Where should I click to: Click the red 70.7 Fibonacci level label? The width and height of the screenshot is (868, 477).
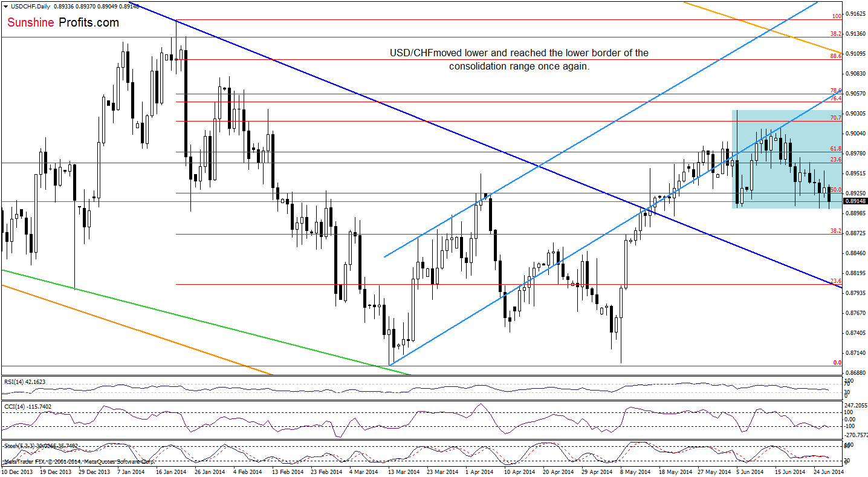point(836,118)
